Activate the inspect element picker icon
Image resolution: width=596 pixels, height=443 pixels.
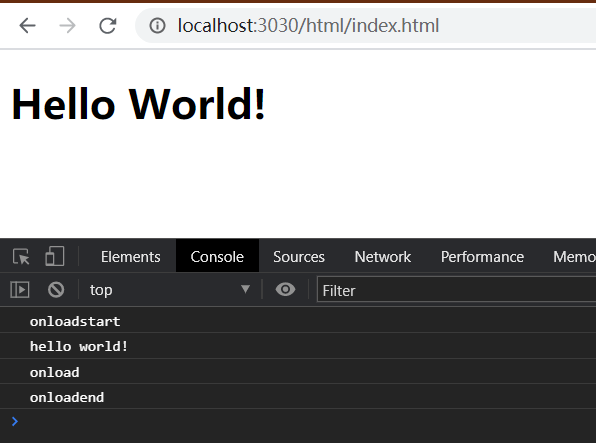click(21, 257)
